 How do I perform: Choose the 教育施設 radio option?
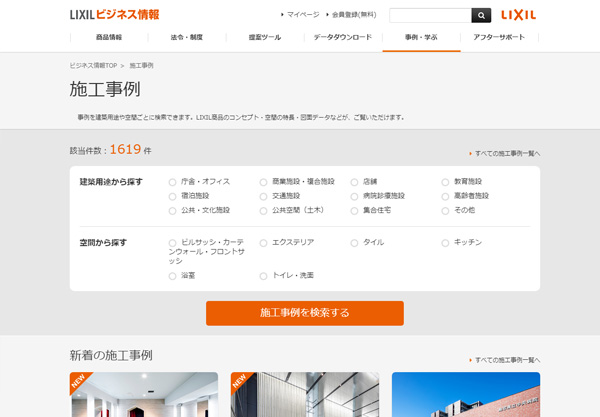[x=445, y=182]
